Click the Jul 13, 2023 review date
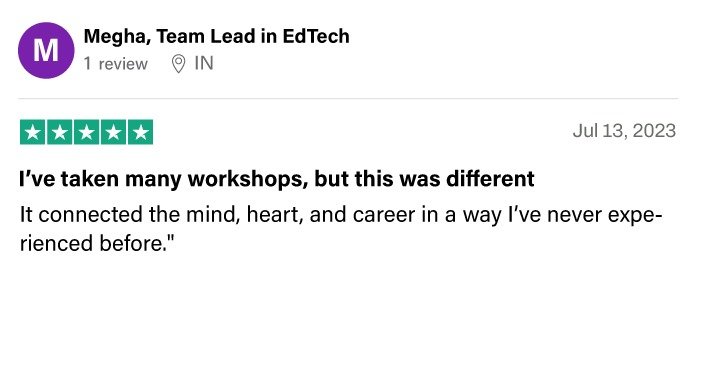The width and height of the screenshot is (702, 384). [x=624, y=131]
